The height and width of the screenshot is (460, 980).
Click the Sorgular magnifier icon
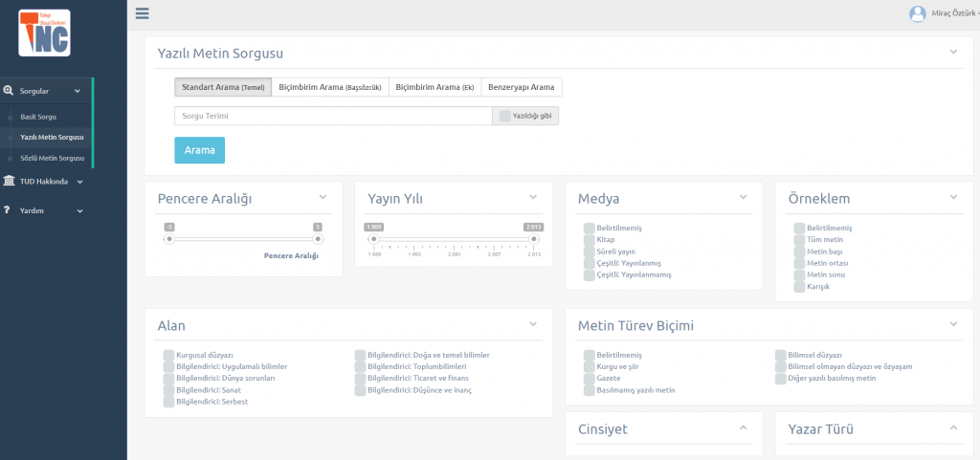pyautogui.click(x=9, y=91)
